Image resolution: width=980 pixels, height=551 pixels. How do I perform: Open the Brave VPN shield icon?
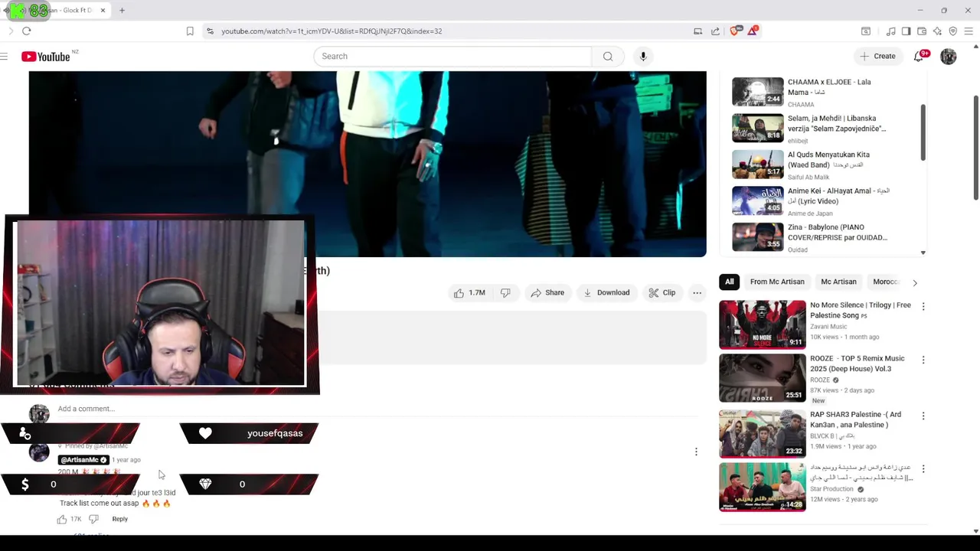coord(953,31)
